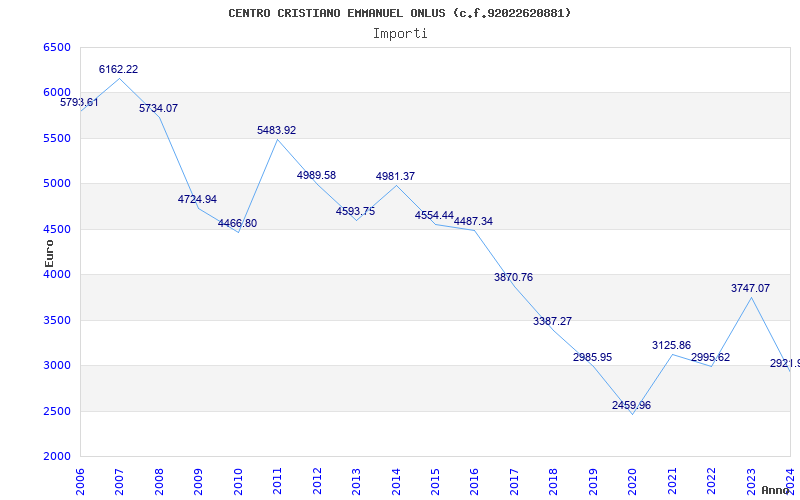Click the x-axis year 2009
The image size is (800, 500).
[x=198, y=481]
